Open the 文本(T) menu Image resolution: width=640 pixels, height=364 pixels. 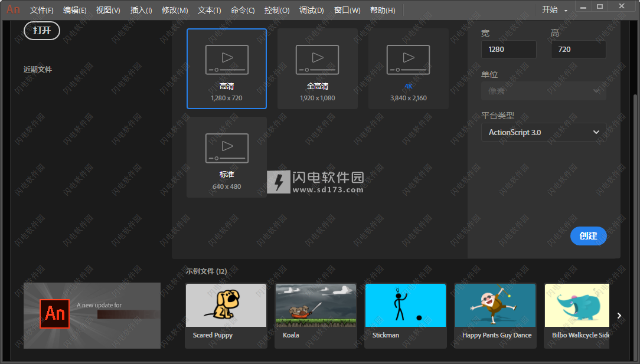pos(210,10)
